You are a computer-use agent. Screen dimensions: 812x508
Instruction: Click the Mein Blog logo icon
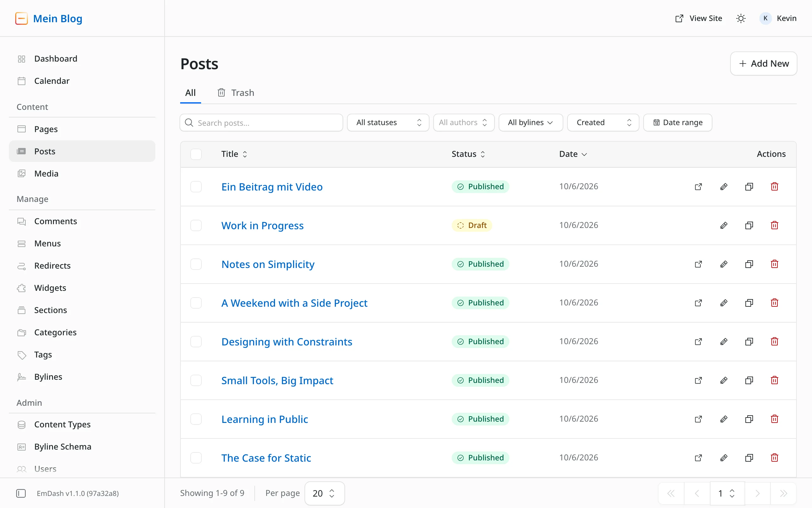22,18
